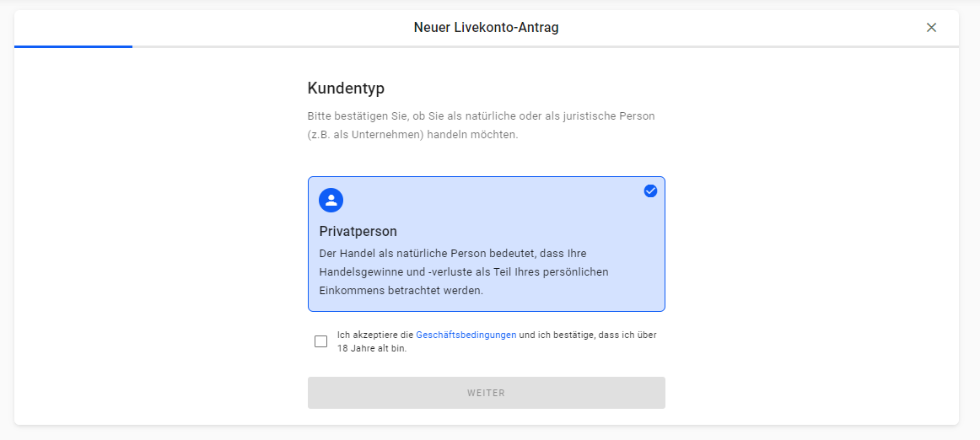The height and width of the screenshot is (440, 980).
Task: Click the blue person icon in Privatperson card
Action: click(331, 200)
